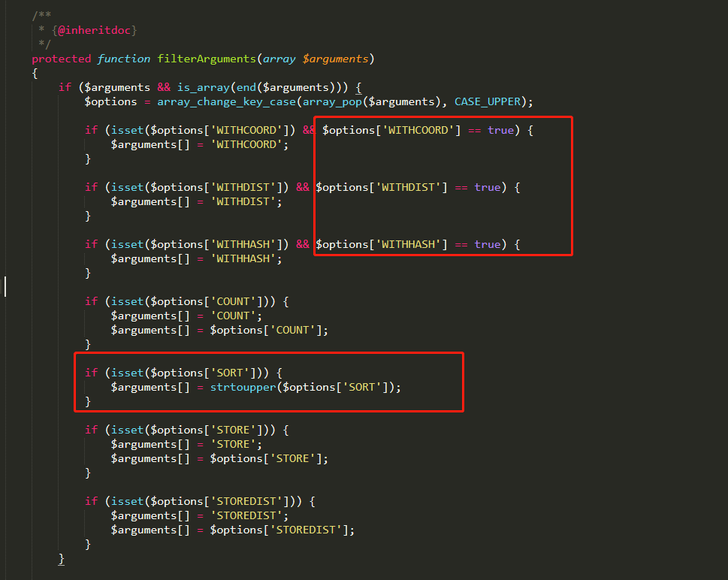This screenshot has width=728, height=580.
Task: Click the $options['COUNT'] value being assigned
Action: [267, 330]
